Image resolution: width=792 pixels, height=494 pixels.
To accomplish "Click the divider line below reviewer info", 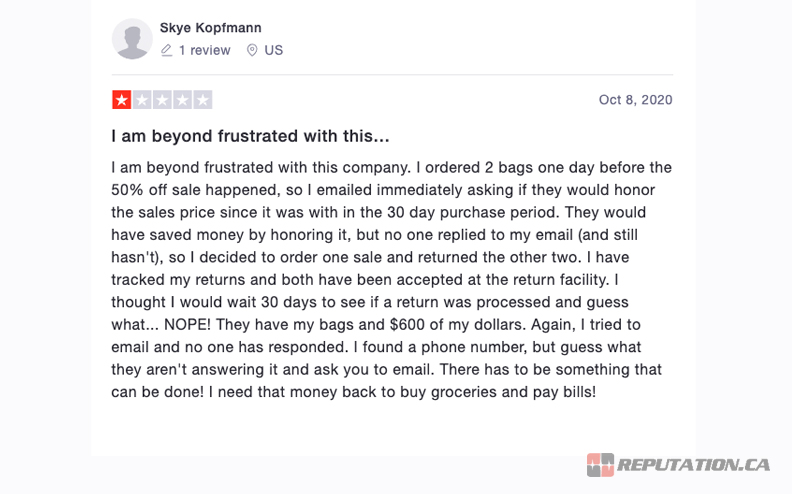I will pos(392,75).
